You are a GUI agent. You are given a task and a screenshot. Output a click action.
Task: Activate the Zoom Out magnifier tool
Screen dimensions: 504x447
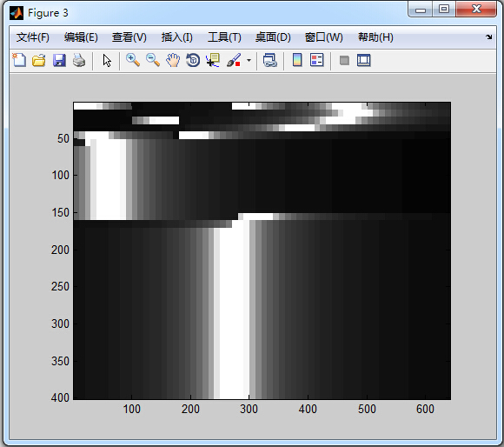[x=153, y=60]
